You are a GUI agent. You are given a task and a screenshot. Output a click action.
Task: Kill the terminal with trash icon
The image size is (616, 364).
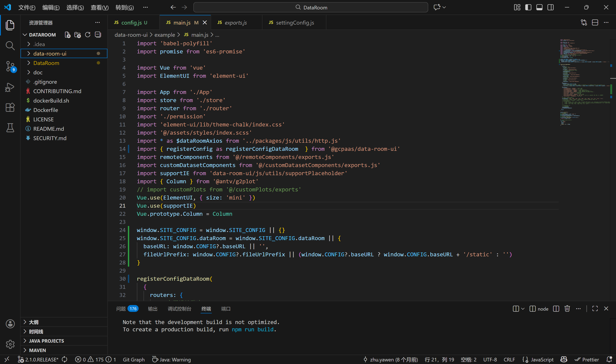pos(567,308)
